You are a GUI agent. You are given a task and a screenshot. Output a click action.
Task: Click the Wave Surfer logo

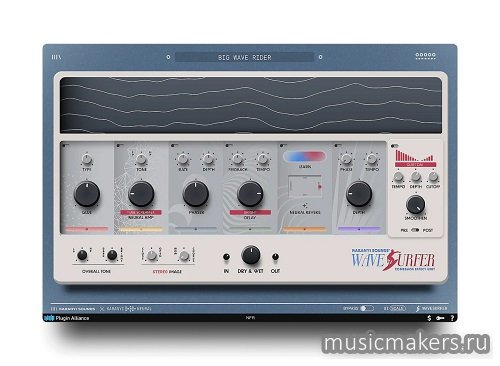(393, 259)
